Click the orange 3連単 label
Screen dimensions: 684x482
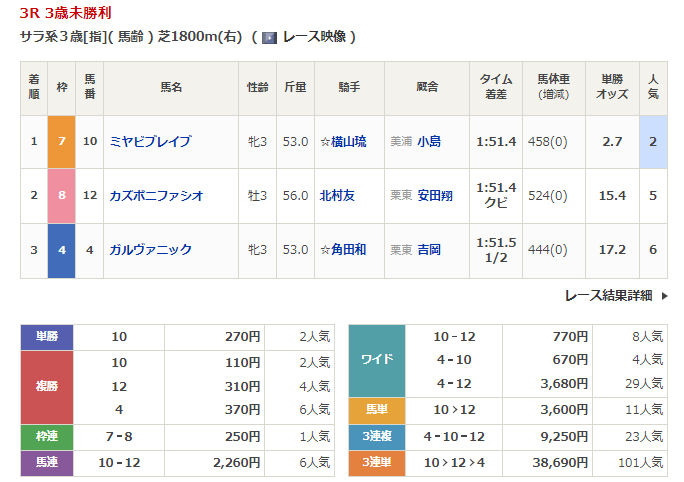[376, 463]
